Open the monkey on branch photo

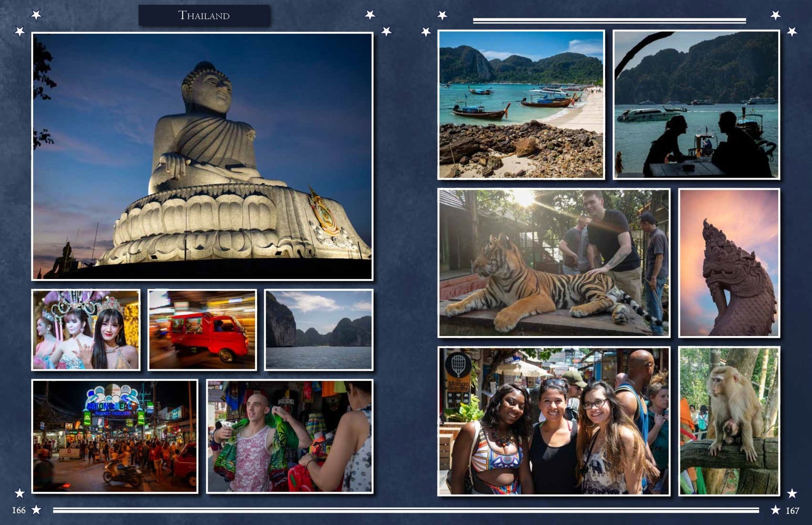coord(729,421)
